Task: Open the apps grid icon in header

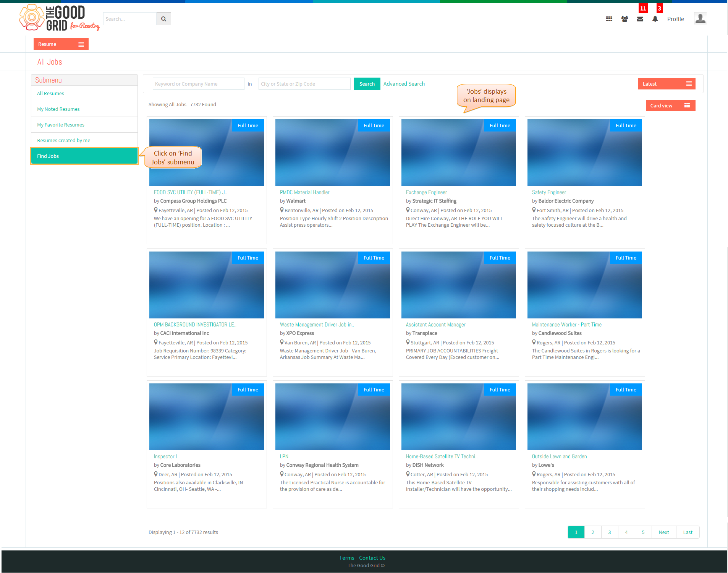Action: 609,19
